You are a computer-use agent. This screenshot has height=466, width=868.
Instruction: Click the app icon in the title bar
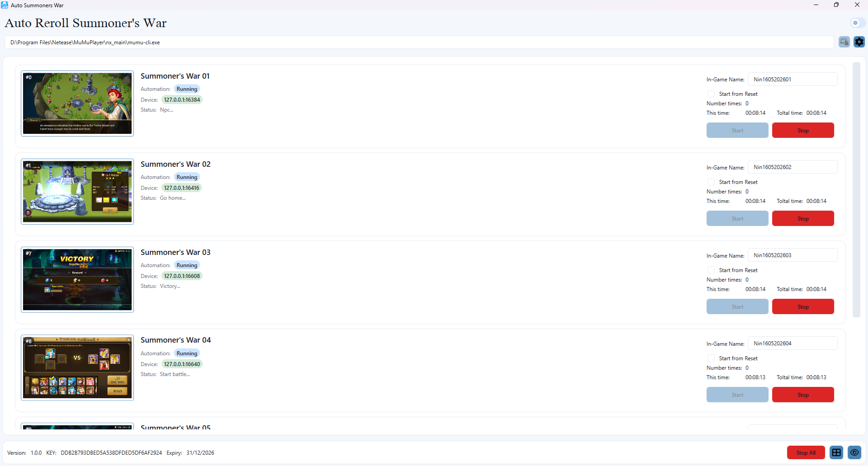click(x=5, y=5)
